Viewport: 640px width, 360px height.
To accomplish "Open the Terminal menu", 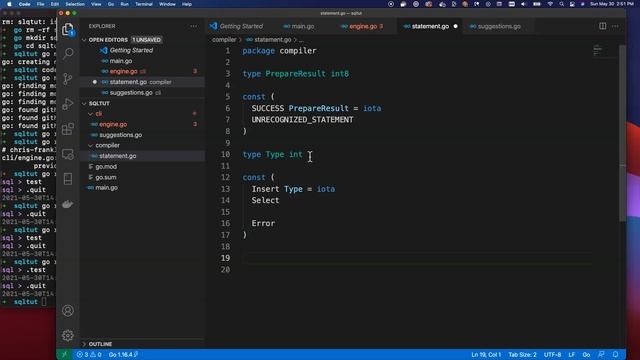I will coord(144,4).
